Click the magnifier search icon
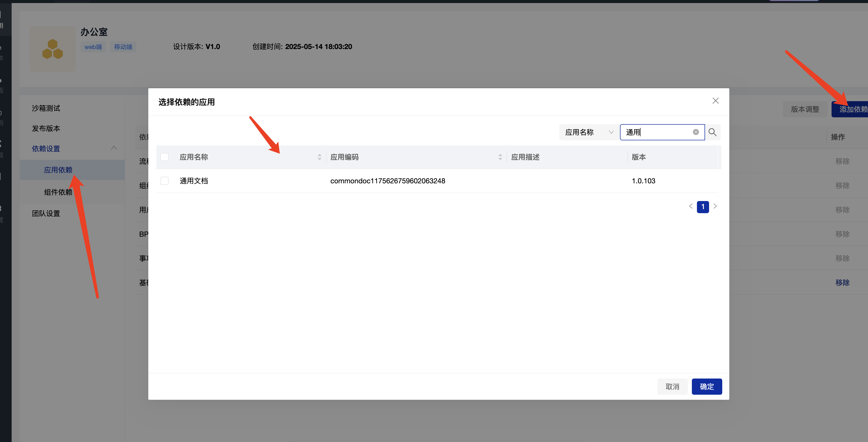Screen dimensions: 868x442 (712, 132)
